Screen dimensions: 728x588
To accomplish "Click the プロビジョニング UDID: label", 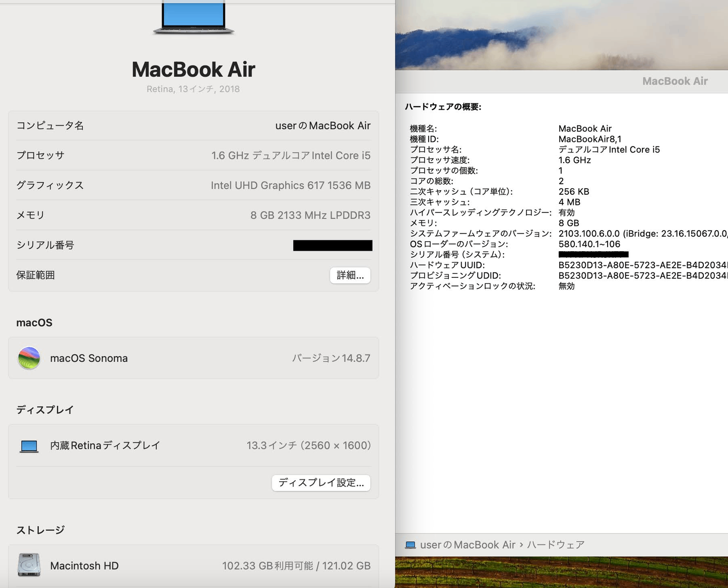I will pyautogui.click(x=455, y=275).
